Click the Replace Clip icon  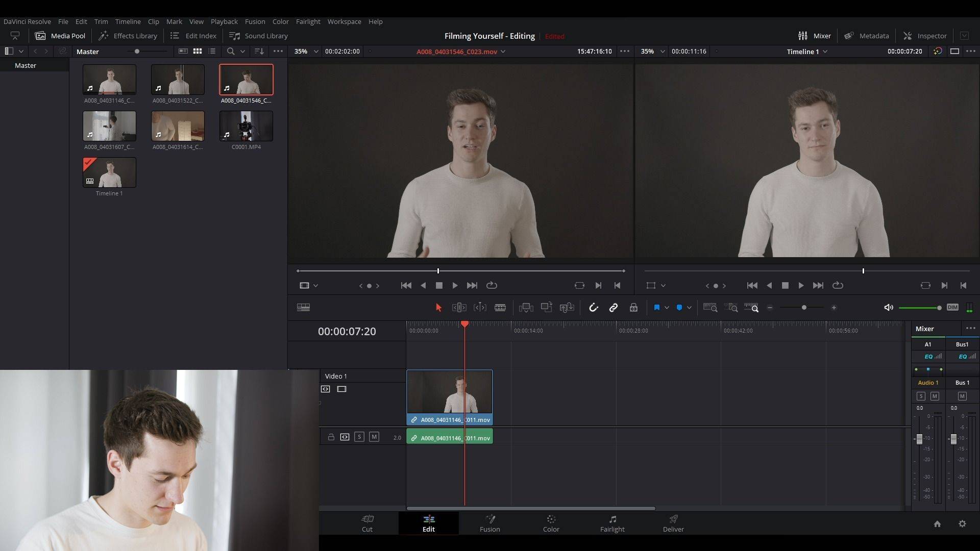[567, 308]
